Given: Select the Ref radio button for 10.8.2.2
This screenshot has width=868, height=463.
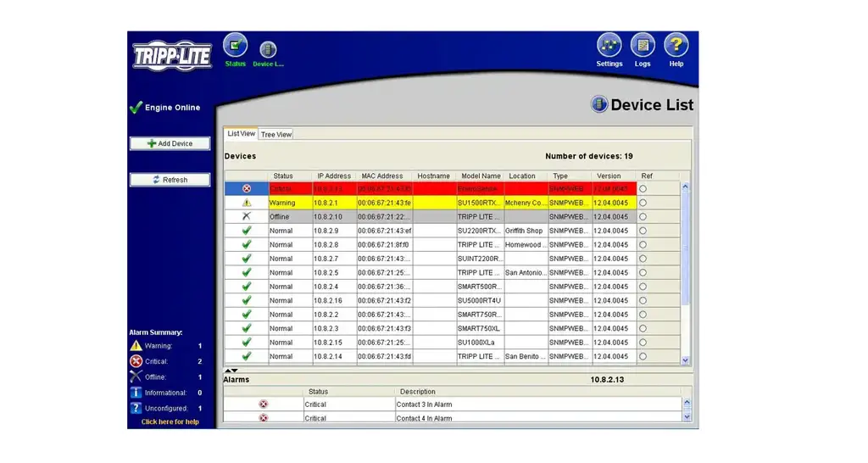Looking at the screenshot, I should 643,314.
